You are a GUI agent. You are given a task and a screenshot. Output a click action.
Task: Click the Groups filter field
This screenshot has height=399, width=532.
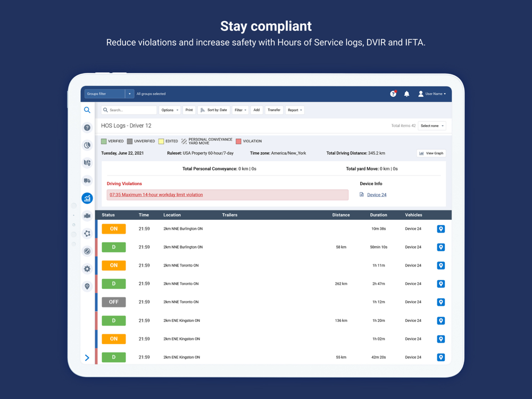(x=104, y=94)
